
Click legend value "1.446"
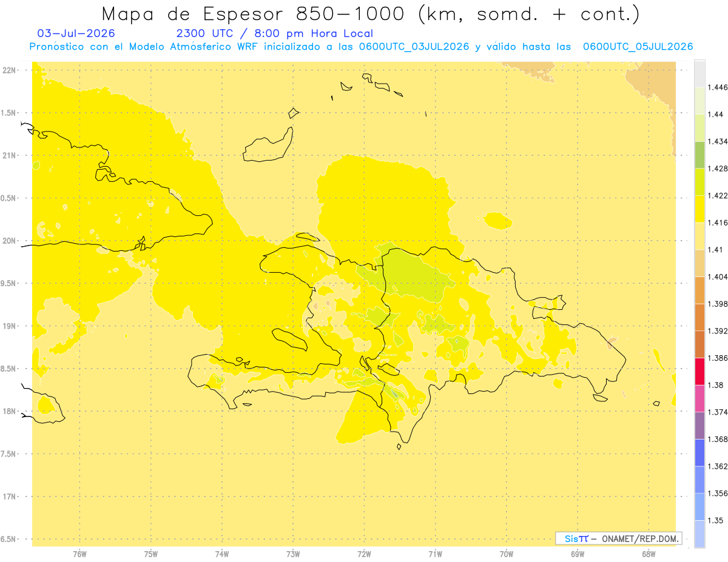coord(718,87)
